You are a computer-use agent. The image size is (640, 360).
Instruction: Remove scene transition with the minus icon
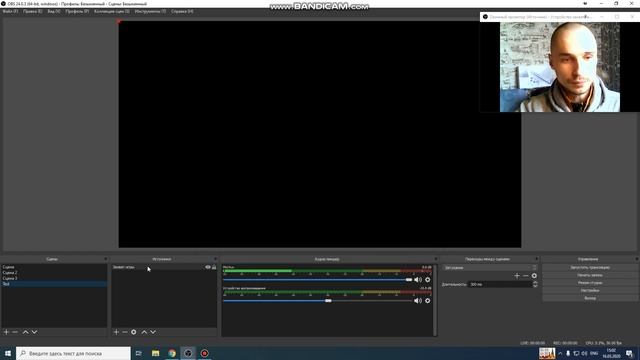pos(526,276)
